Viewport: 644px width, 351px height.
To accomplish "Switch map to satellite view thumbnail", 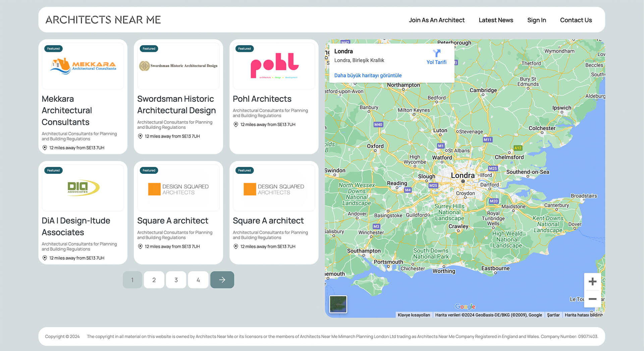I will (x=338, y=304).
